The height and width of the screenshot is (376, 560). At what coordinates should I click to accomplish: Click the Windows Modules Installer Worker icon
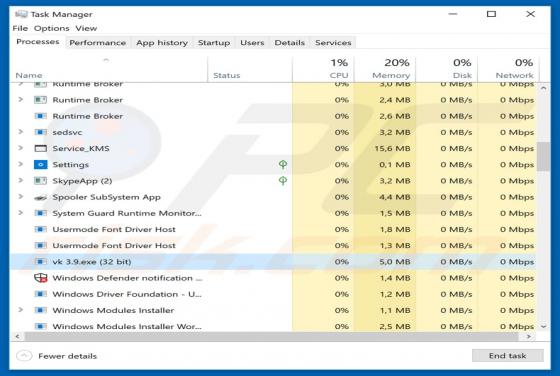(x=40, y=326)
